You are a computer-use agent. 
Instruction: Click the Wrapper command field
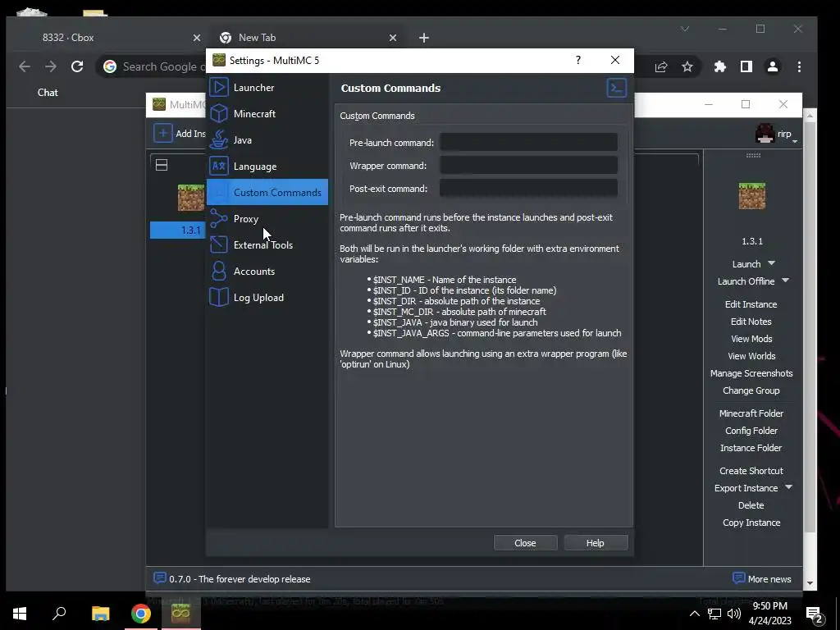pyautogui.click(x=528, y=165)
